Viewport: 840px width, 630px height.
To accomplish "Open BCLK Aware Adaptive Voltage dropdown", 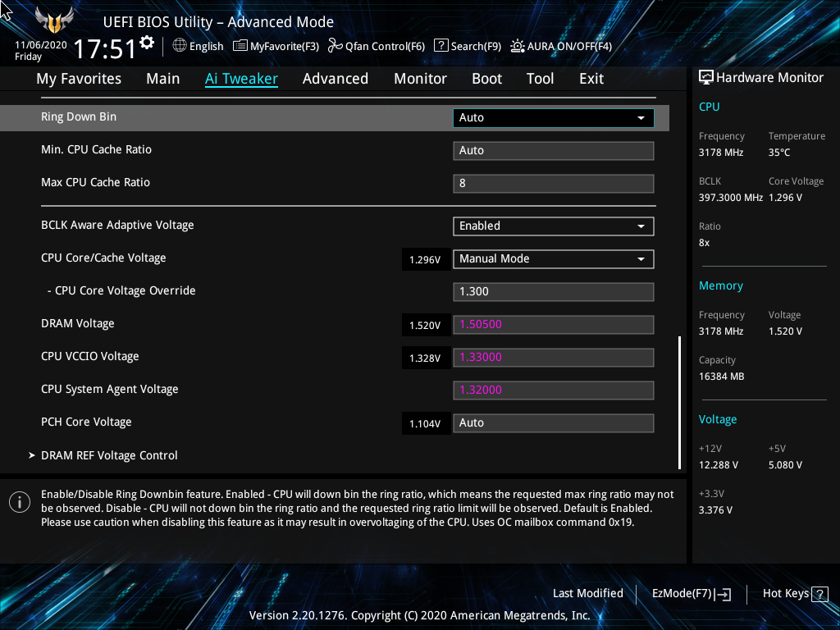I will tap(554, 226).
